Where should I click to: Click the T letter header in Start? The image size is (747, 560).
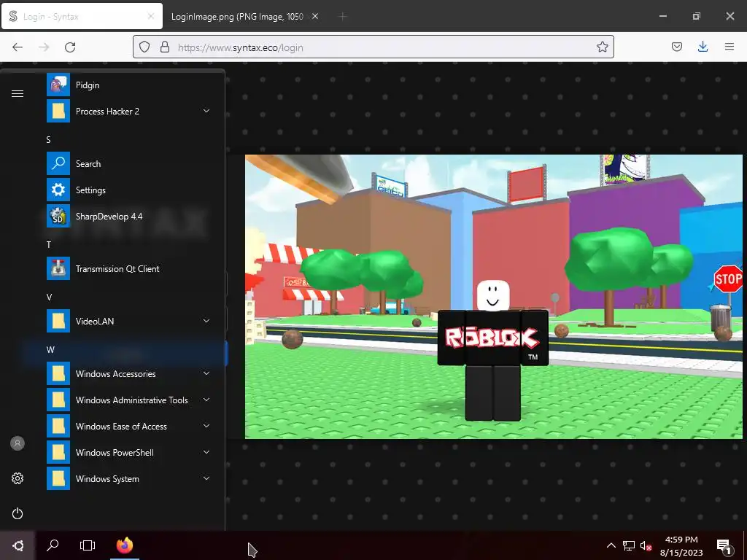pos(49,244)
